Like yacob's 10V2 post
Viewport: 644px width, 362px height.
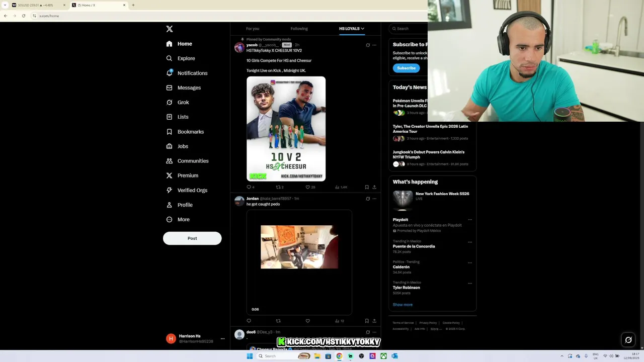point(308,187)
